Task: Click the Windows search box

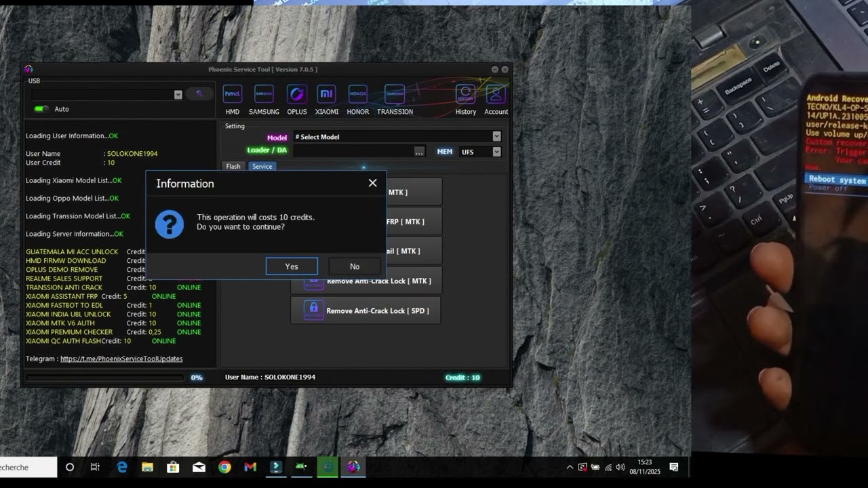Action: [x=28, y=467]
